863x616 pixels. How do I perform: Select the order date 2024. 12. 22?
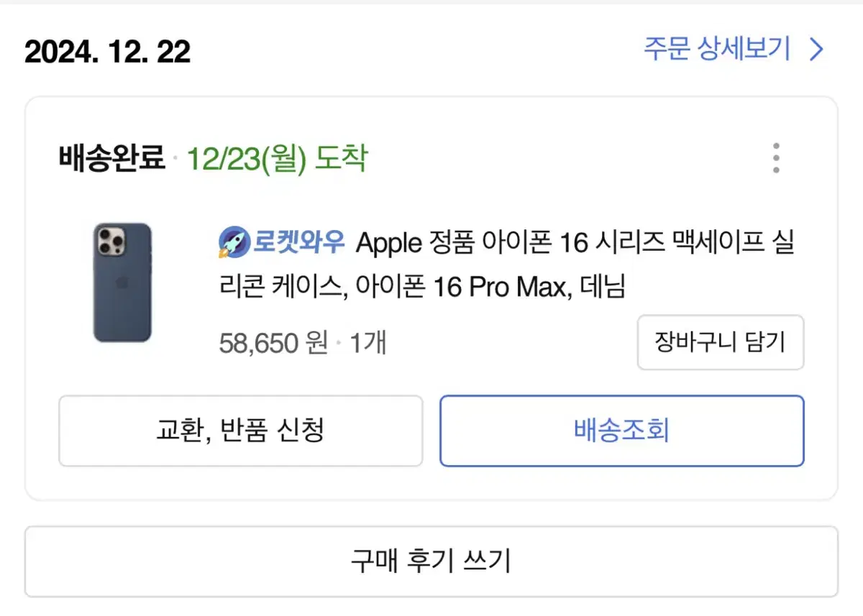click(108, 52)
